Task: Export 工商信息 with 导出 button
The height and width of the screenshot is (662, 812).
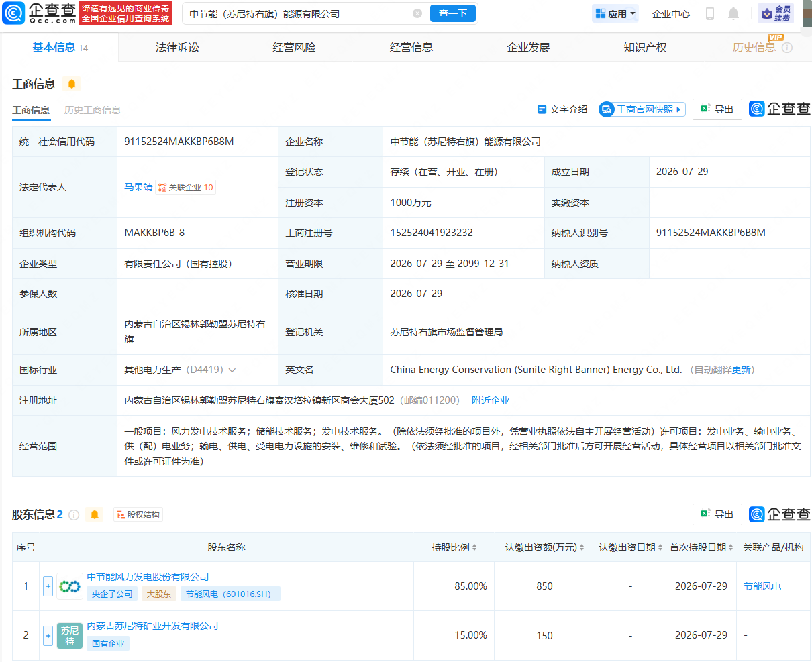Action: point(717,109)
